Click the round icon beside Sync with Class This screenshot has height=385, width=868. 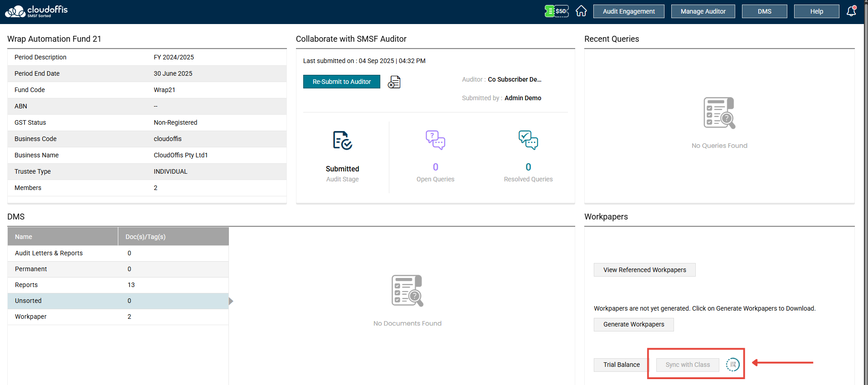point(732,365)
